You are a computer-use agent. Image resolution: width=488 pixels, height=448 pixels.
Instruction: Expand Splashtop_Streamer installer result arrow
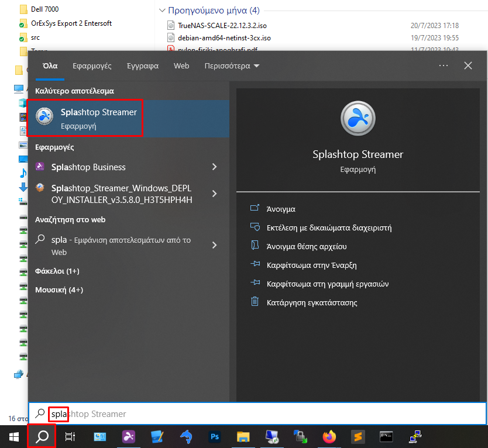coord(214,194)
